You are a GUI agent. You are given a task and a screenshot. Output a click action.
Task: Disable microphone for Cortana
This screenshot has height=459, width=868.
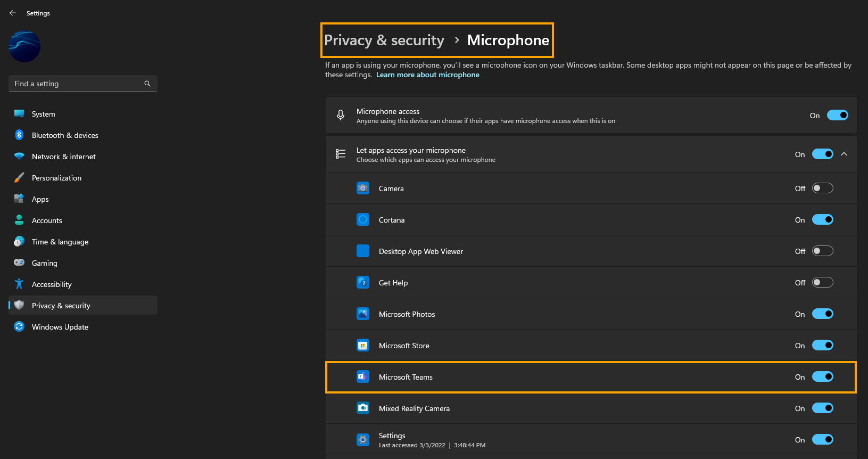click(x=822, y=219)
